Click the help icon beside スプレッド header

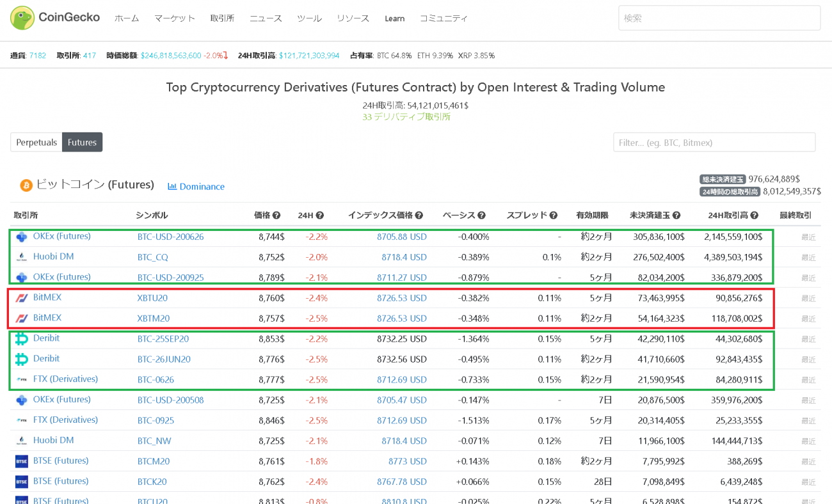554,216
